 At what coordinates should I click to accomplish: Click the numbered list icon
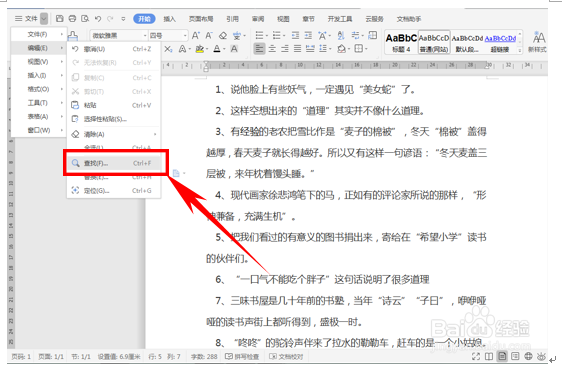[277, 35]
